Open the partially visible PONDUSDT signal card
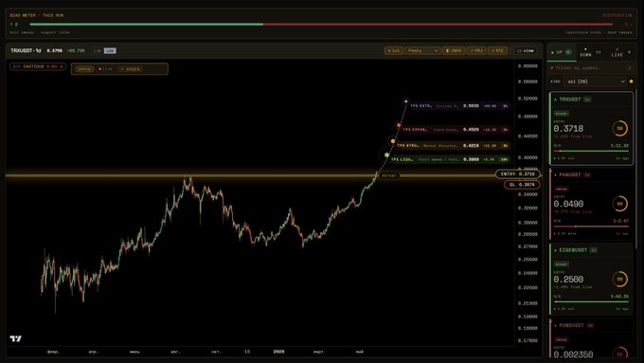The height and width of the screenshot is (363, 644). pyautogui.click(x=591, y=339)
